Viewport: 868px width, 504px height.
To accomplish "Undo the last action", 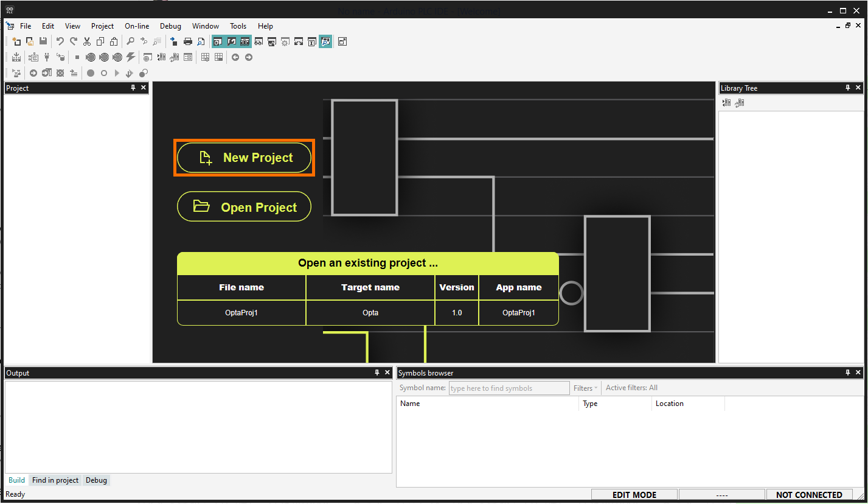I will (60, 41).
